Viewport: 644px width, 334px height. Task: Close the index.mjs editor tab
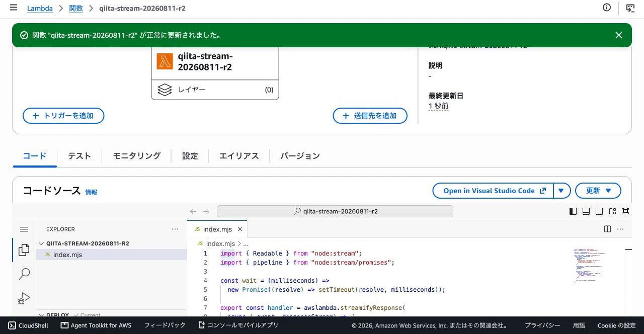click(240, 229)
